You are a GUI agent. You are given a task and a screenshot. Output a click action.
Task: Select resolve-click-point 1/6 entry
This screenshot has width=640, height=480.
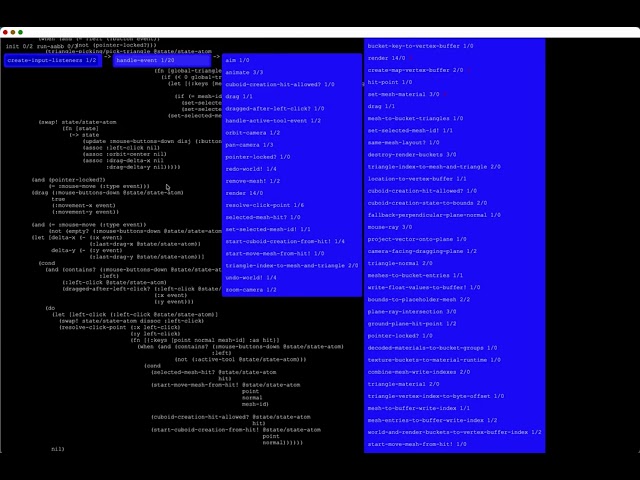pos(264,205)
